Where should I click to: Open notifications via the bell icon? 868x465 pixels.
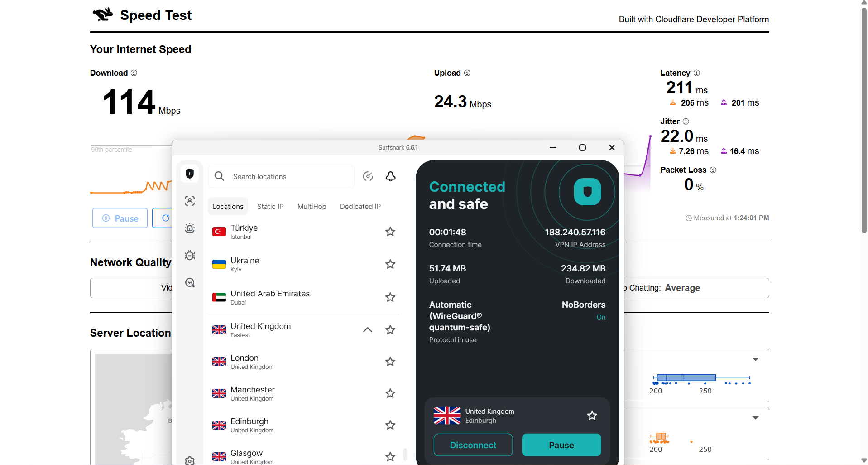coord(390,176)
